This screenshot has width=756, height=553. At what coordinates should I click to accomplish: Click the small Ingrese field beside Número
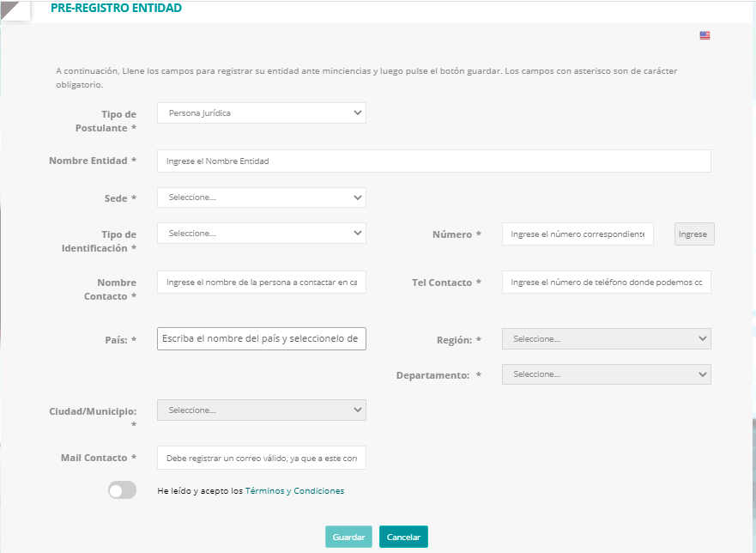click(694, 234)
